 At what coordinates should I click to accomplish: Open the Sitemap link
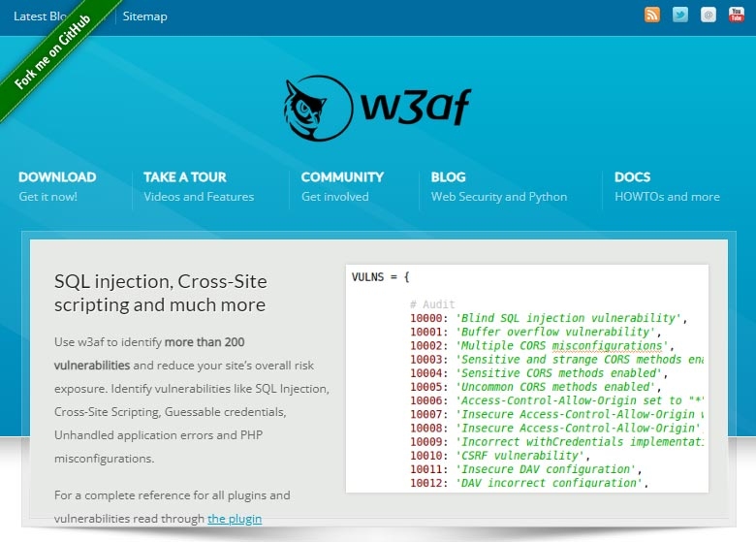pyautogui.click(x=144, y=16)
